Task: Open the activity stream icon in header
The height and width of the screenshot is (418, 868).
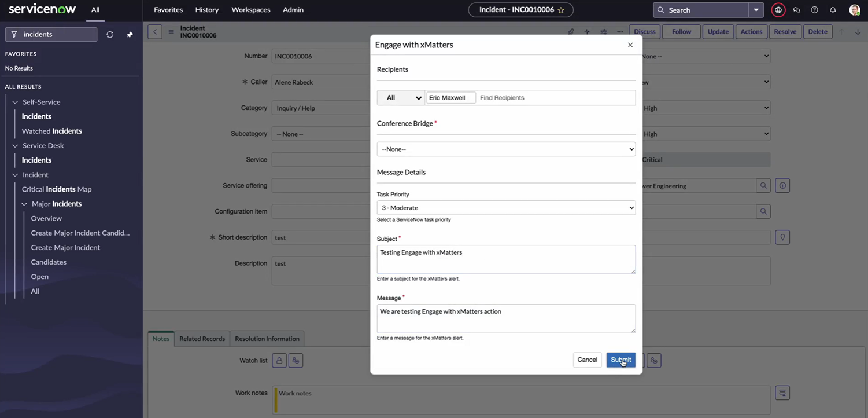Action: click(587, 32)
